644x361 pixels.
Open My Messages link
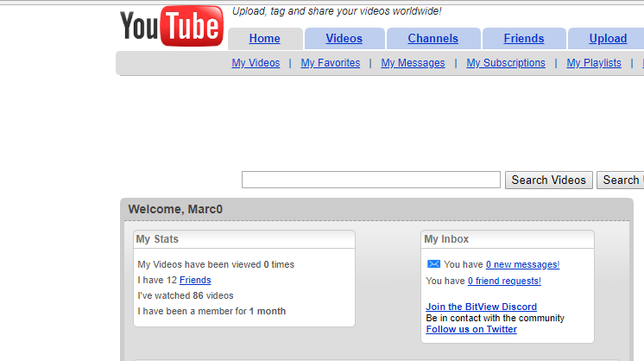[x=414, y=63]
